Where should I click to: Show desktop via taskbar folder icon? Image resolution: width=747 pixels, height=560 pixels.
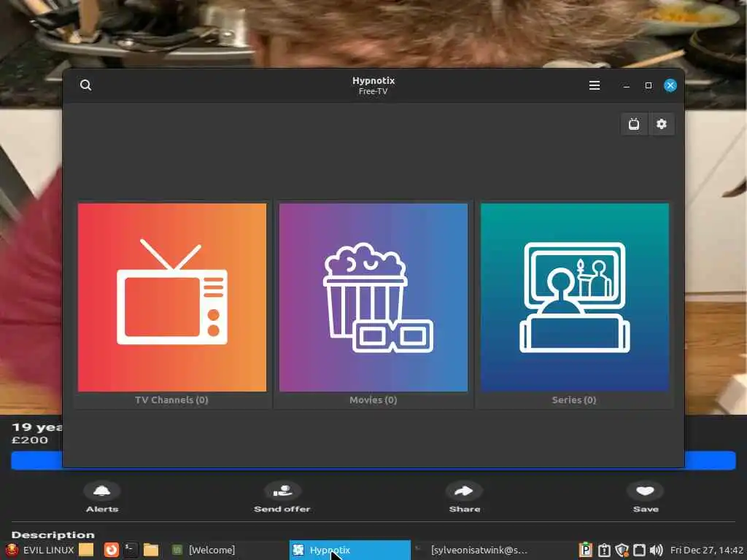(86, 550)
